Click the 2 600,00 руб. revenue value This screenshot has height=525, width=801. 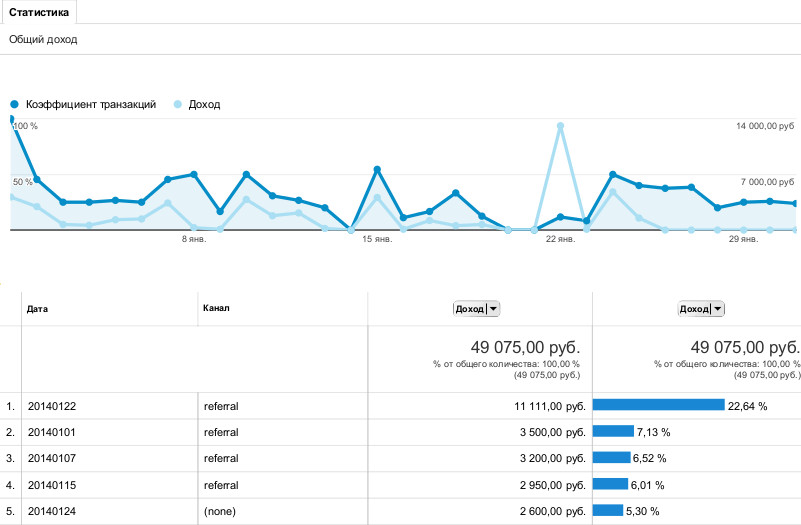553,511
